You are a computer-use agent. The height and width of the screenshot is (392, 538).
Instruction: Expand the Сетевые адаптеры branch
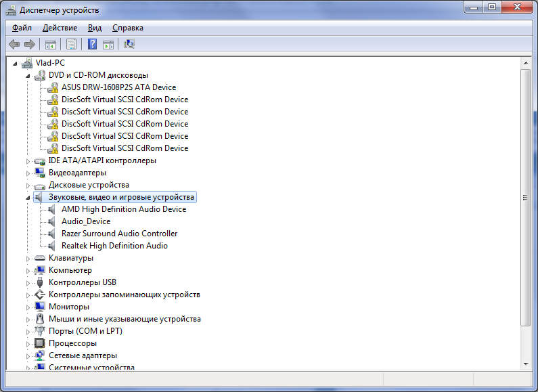[x=28, y=356]
